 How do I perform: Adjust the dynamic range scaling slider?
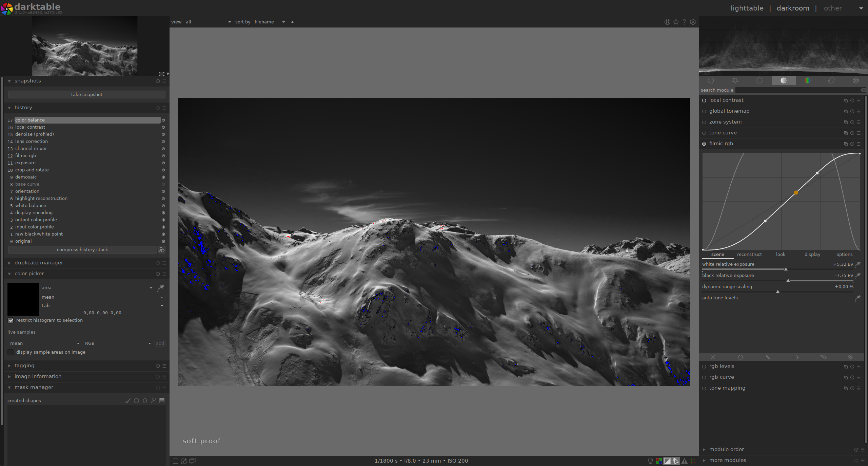777,292
